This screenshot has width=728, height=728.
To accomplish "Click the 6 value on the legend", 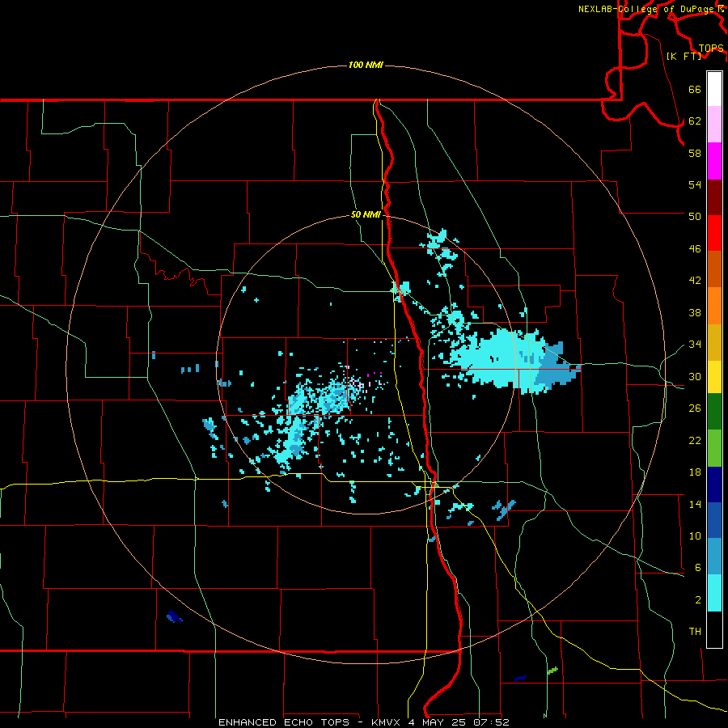I will (x=697, y=567).
